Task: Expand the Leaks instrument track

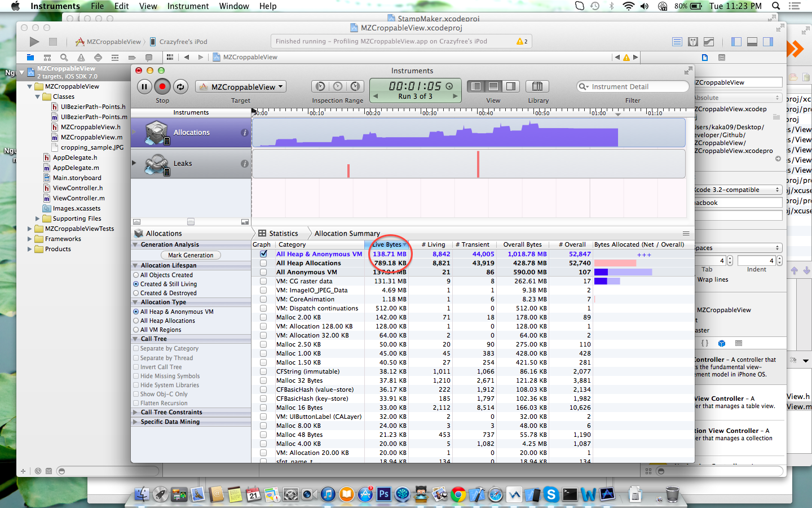Action: (x=135, y=163)
